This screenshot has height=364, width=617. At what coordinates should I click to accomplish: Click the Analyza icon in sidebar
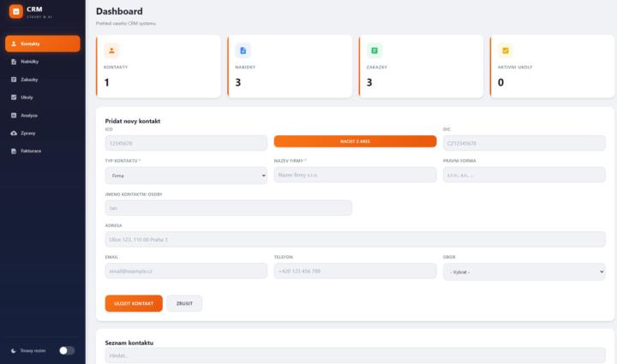[14, 115]
